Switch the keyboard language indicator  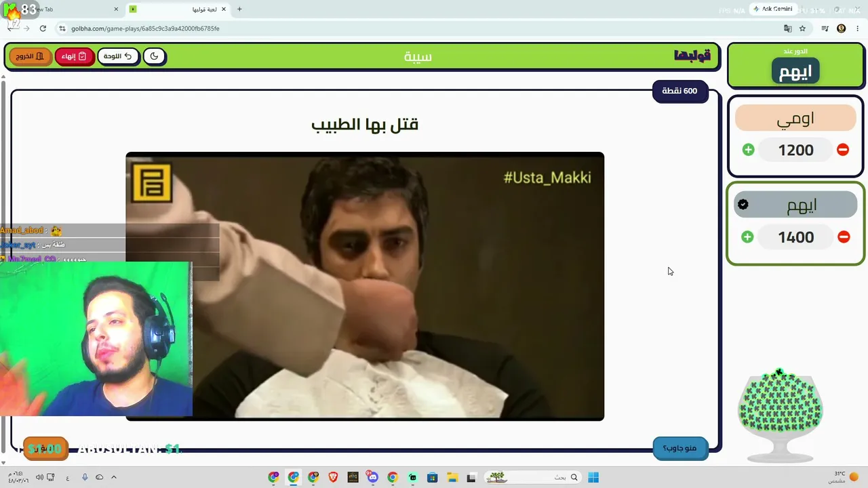tap(68, 477)
